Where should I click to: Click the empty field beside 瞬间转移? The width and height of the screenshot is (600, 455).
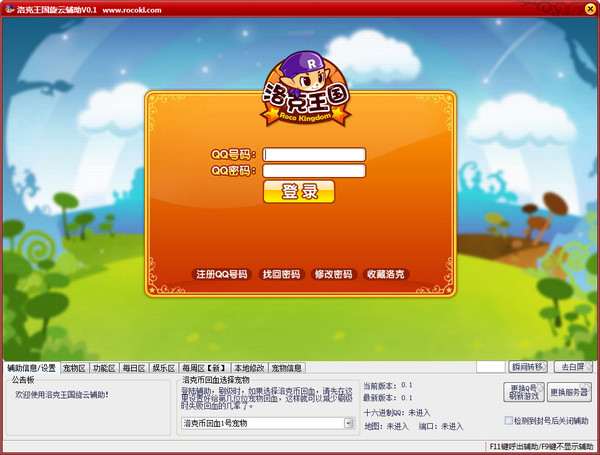(491, 367)
